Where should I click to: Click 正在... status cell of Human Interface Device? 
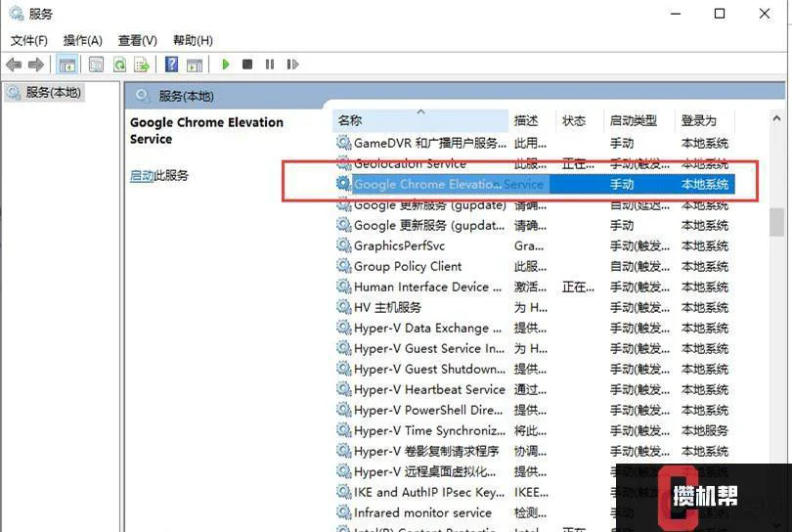[x=578, y=287]
